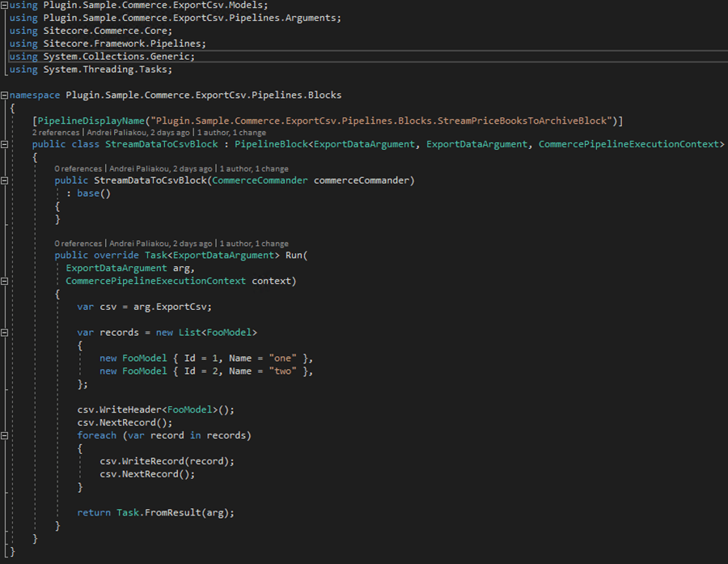Click "List<FooModel>" in the records declaration
This screenshot has width=728, height=564.
point(218,333)
